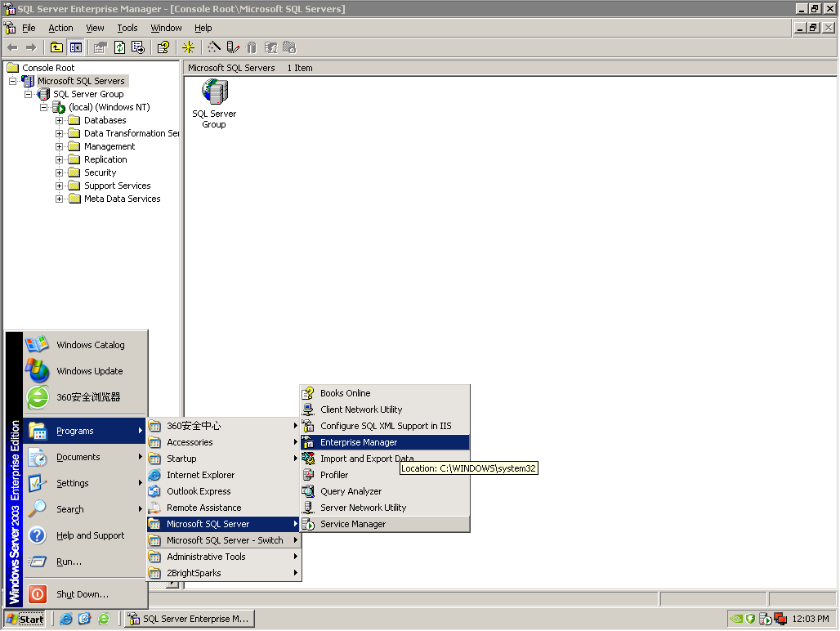The height and width of the screenshot is (631, 840).
Task: Click the Up One Level folder icon
Action: click(x=56, y=47)
